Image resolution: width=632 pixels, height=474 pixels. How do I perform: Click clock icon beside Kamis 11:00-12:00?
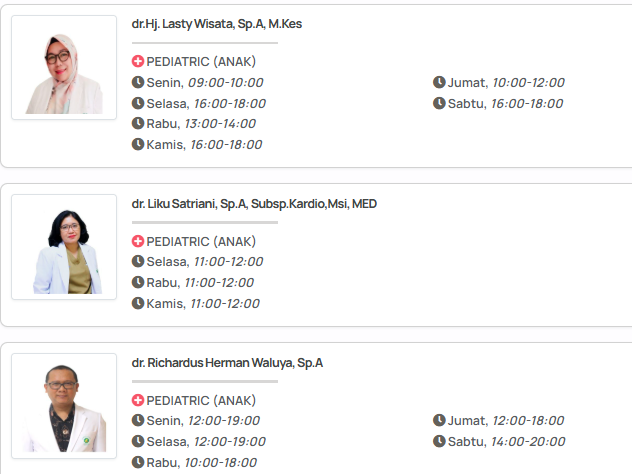click(x=138, y=303)
